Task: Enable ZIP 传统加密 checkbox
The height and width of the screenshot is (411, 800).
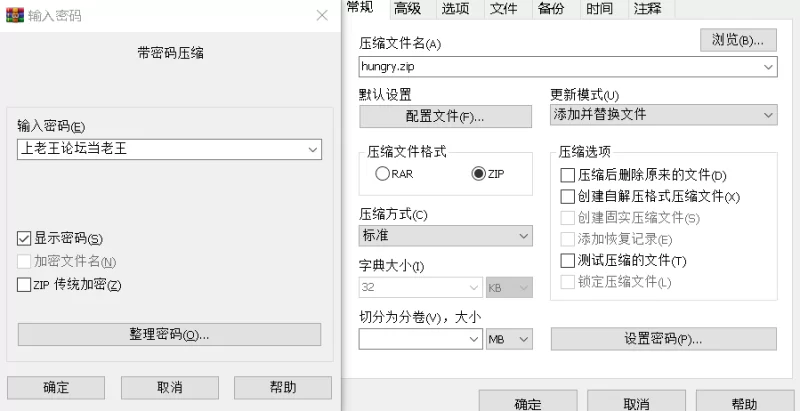Action: (x=24, y=285)
